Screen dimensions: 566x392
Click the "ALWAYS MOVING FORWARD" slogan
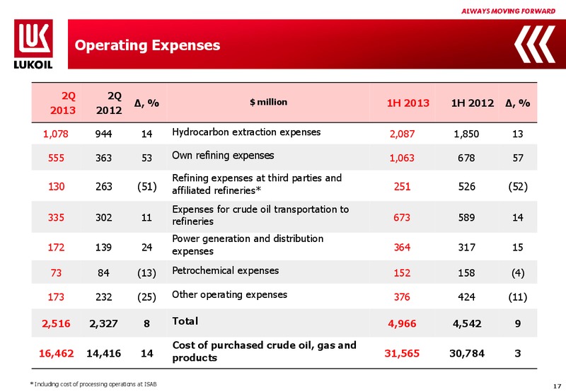[508, 11]
